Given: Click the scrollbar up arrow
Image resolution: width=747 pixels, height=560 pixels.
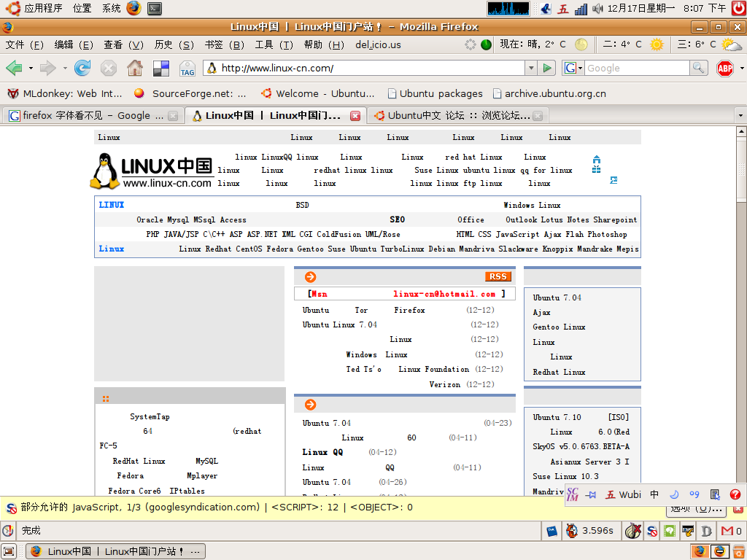Looking at the screenshot, I should point(741,131).
